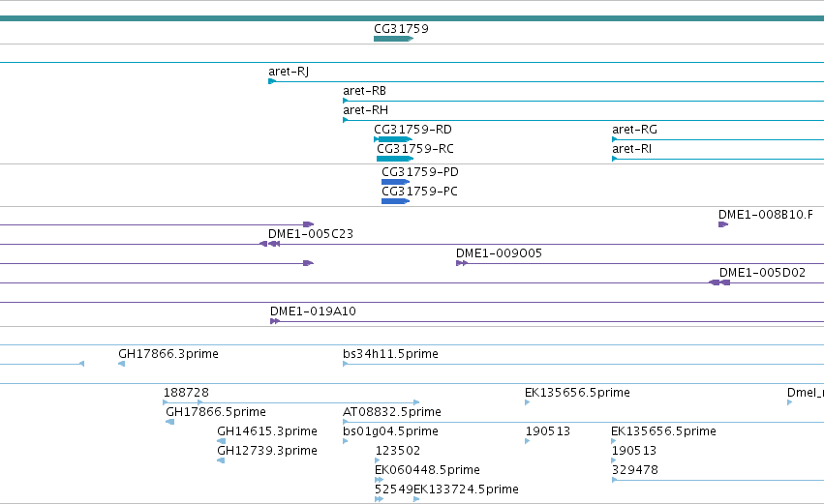Open the 329478 feature label
Screen dimensions: 824x504
tap(635, 470)
